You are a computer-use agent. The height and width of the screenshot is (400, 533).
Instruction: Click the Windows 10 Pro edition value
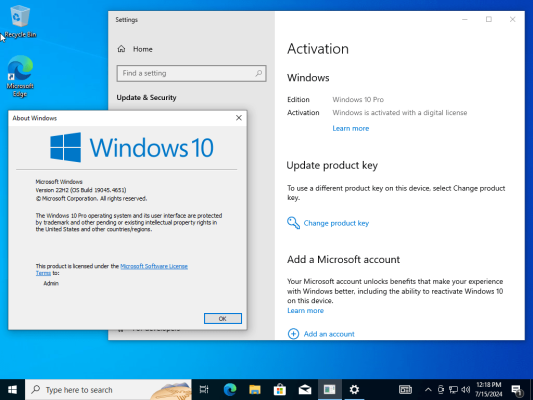358,100
